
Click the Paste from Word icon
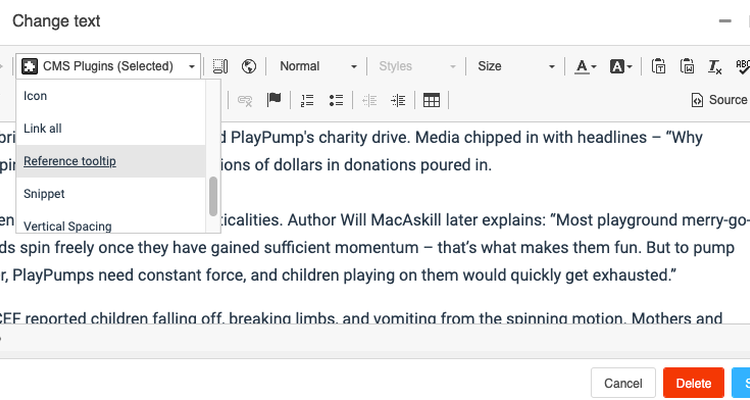tap(687, 67)
